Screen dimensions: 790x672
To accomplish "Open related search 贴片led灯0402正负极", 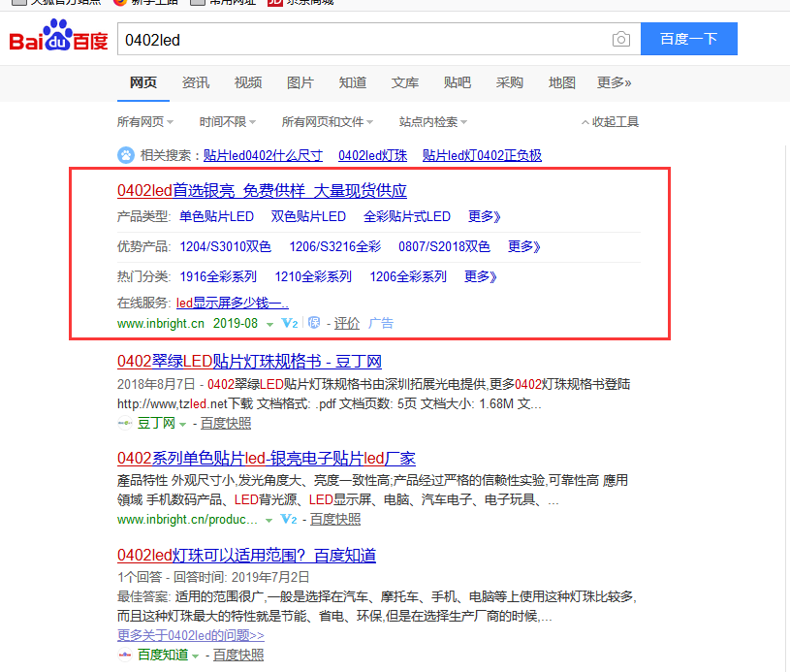I will point(482,155).
